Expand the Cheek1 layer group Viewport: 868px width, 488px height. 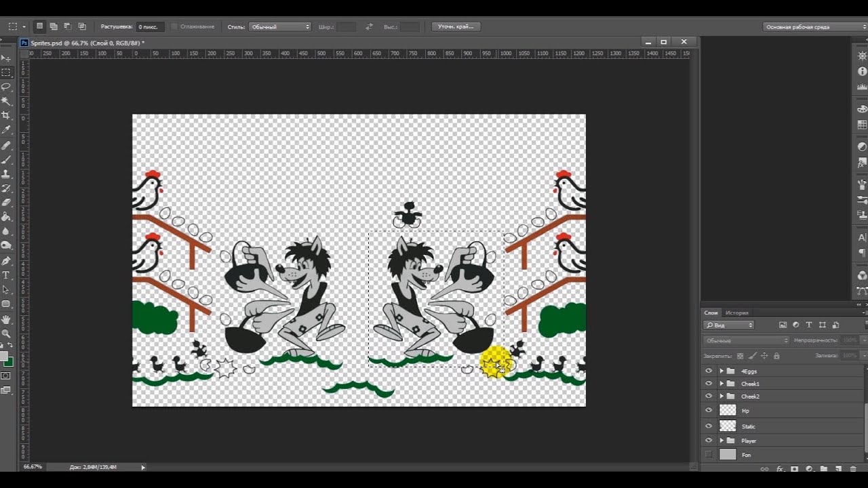click(722, 384)
